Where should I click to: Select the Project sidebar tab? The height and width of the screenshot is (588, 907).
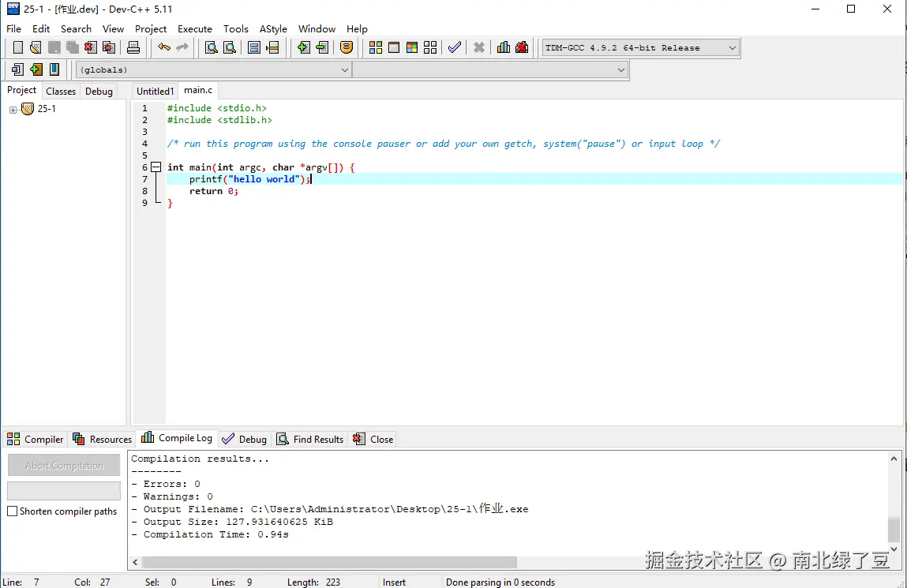click(21, 90)
